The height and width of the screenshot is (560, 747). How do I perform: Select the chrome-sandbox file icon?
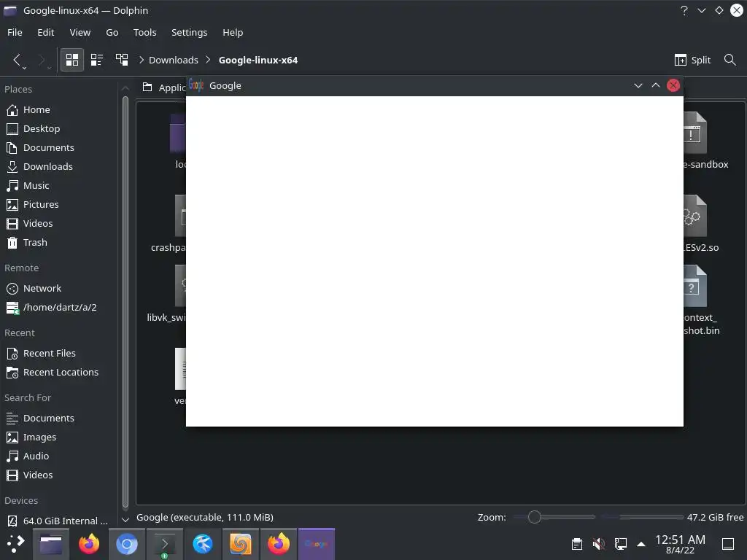[x=695, y=133]
